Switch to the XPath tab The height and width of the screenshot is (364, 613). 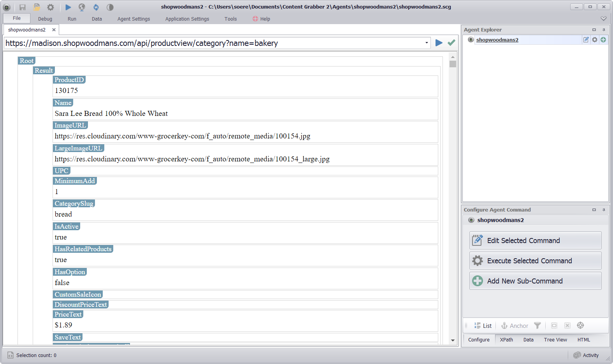(x=506, y=339)
